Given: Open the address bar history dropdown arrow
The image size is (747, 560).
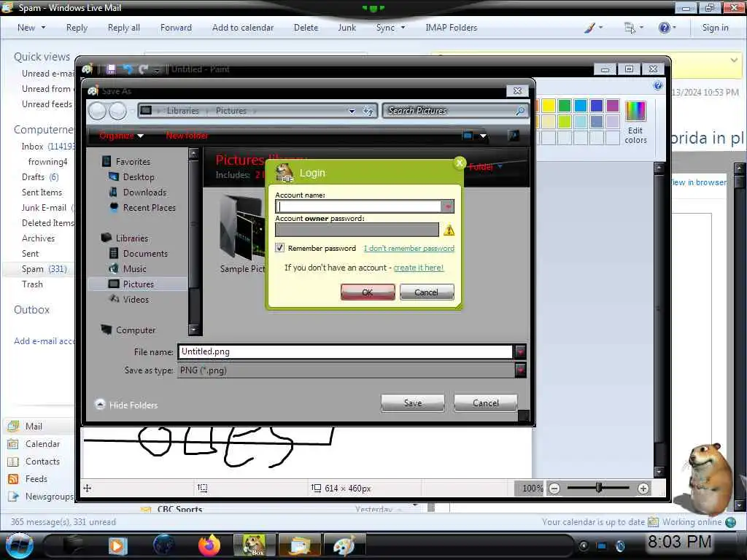Looking at the screenshot, I should 352,111.
